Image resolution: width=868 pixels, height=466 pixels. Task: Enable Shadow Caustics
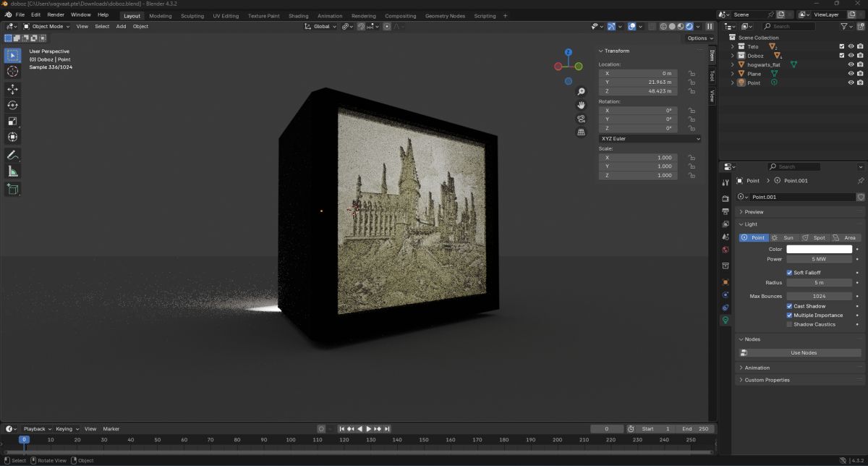pyautogui.click(x=789, y=324)
